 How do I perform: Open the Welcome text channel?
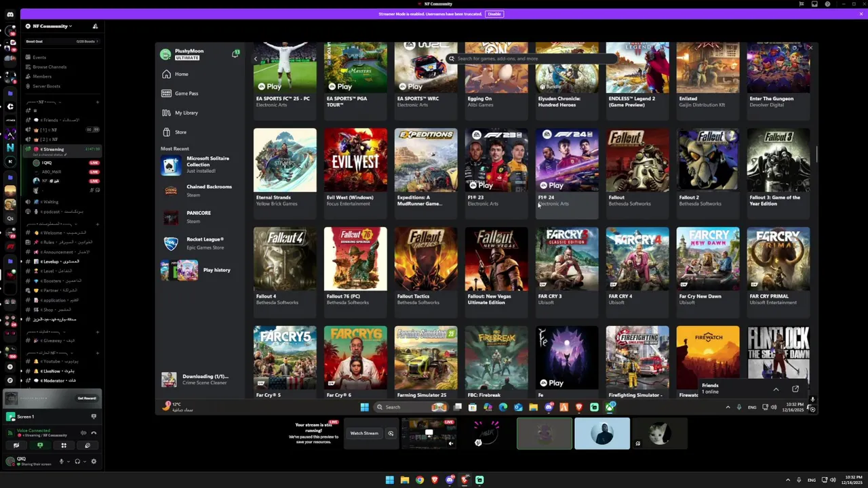pos(62,232)
